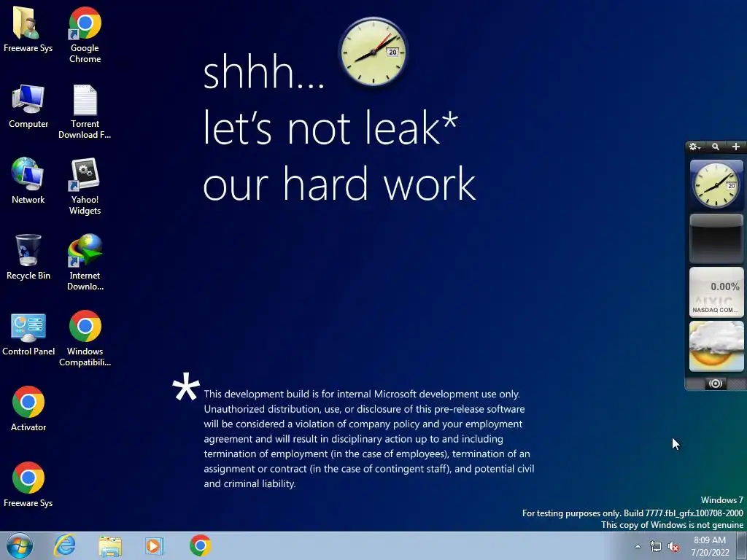This screenshot has width=747, height=560.
Task: Click the Show desktop button
Action: point(742,545)
